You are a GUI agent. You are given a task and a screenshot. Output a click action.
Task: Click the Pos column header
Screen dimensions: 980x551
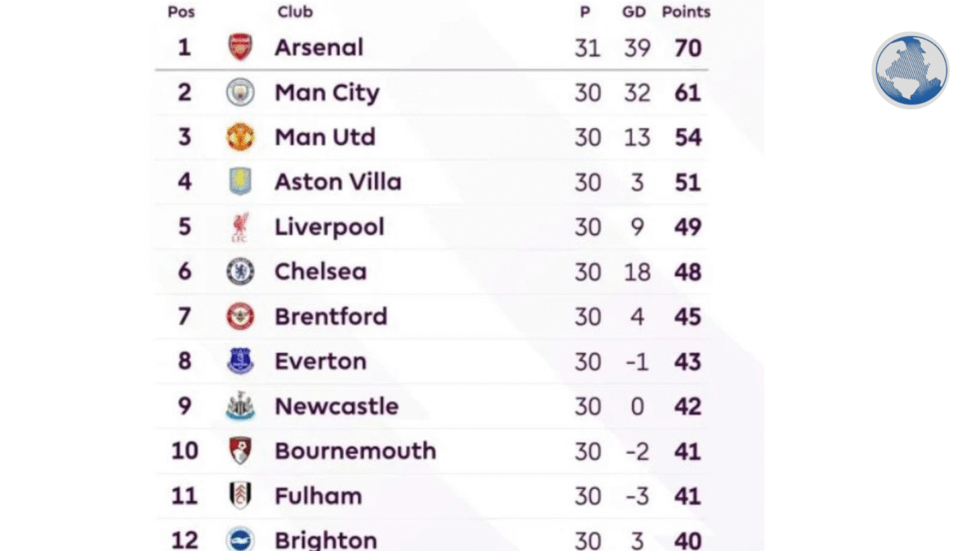(x=181, y=12)
